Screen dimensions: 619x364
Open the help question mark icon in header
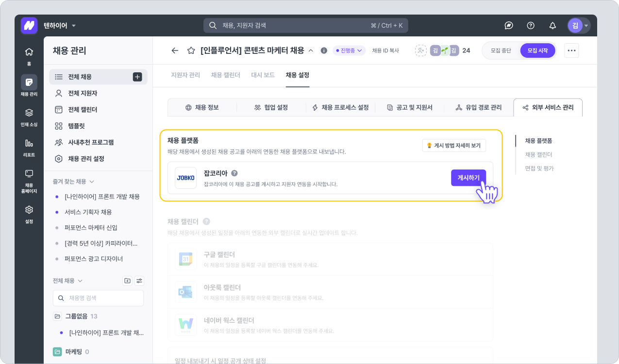(531, 26)
